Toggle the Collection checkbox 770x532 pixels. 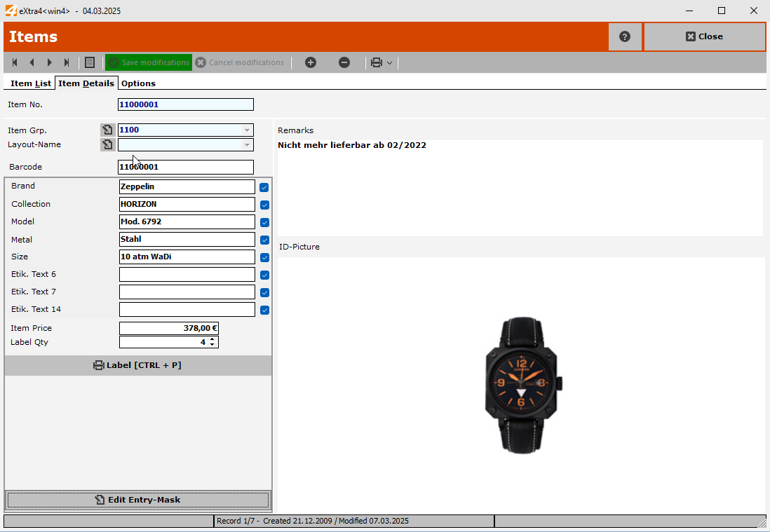click(264, 205)
